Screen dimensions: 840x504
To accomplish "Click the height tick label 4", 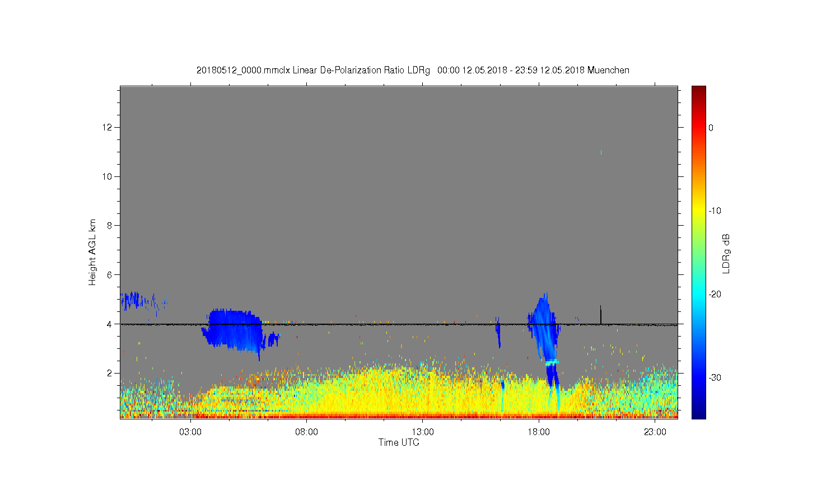I will (x=110, y=324).
